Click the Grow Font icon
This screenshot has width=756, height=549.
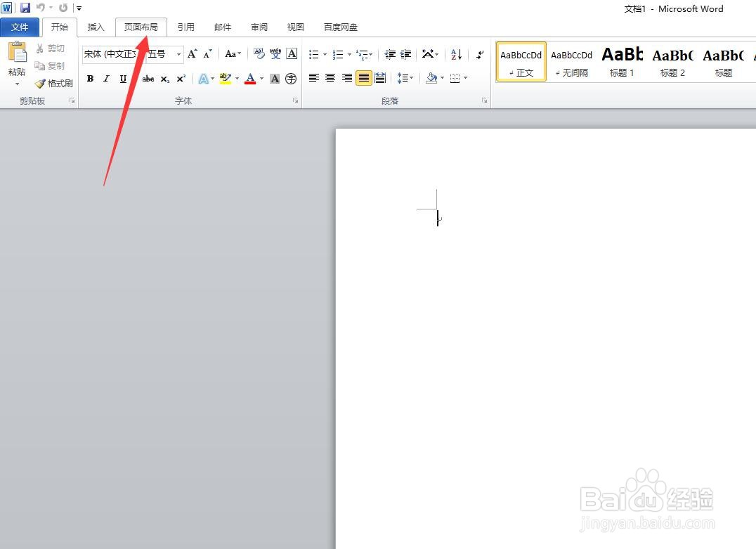click(x=192, y=53)
